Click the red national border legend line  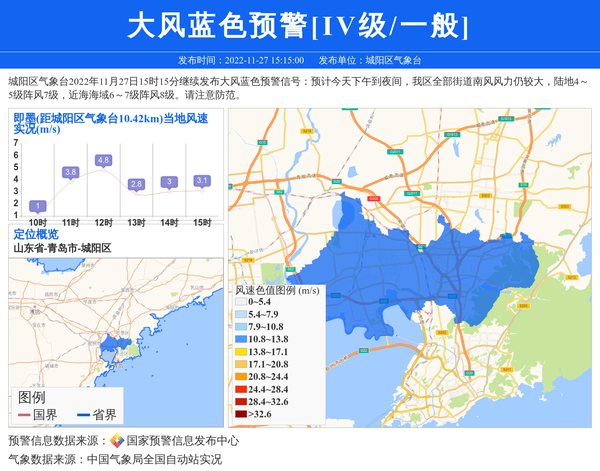tap(24, 414)
